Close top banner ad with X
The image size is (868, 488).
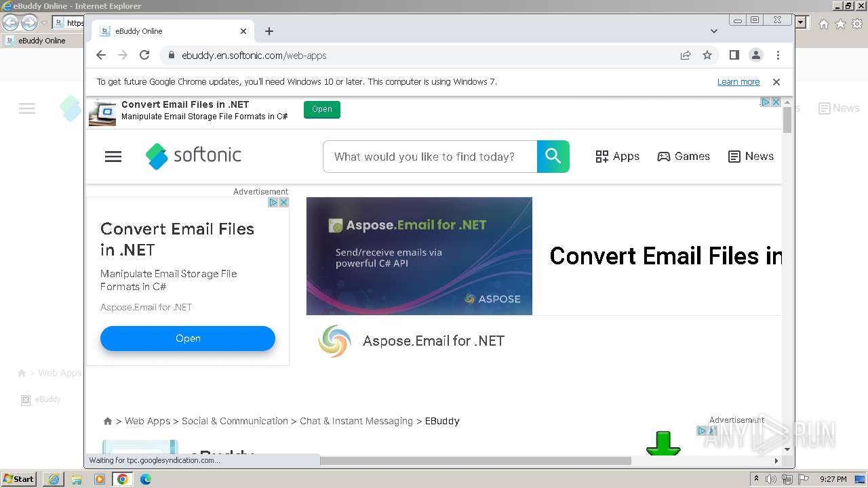(776, 102)
